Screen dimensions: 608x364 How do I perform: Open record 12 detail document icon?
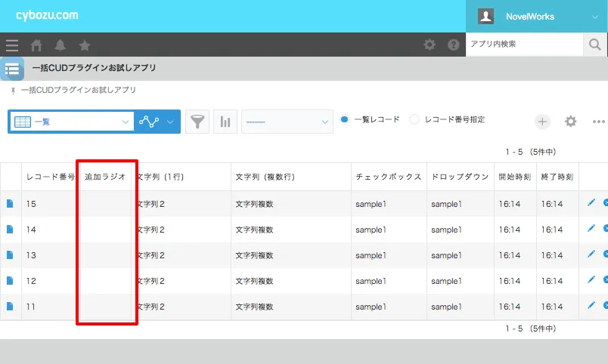tap(10, 280)
